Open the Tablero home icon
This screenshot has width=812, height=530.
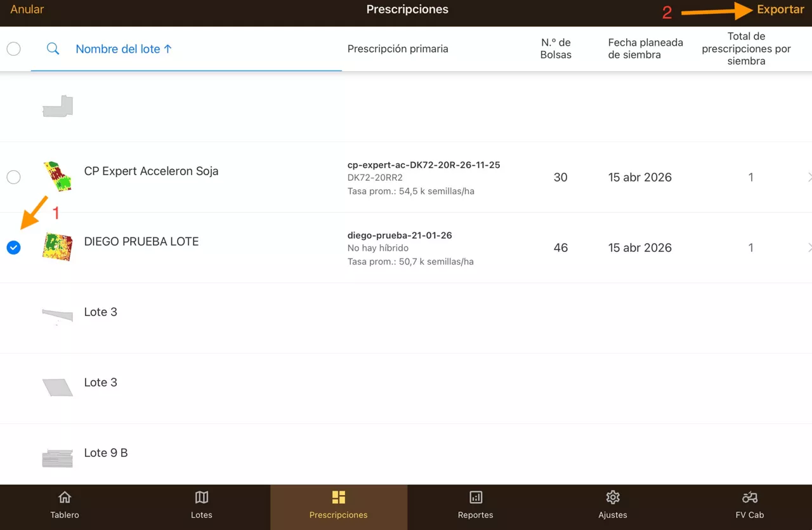pos(65,497)
